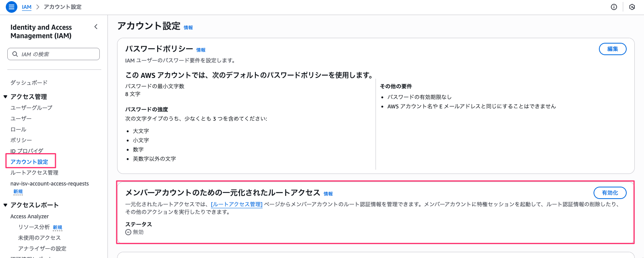Open ダッシュボード in the sidebar

coord(29,83)
